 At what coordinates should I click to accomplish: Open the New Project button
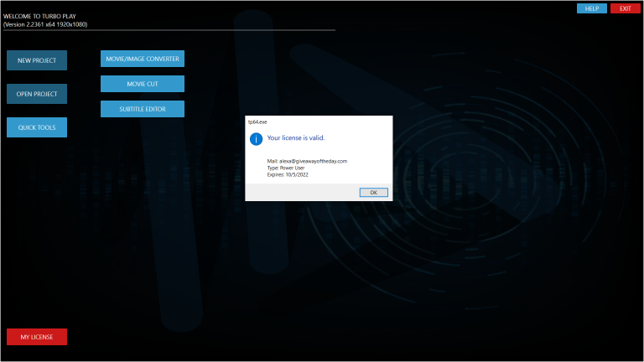(x=37, y=60)
